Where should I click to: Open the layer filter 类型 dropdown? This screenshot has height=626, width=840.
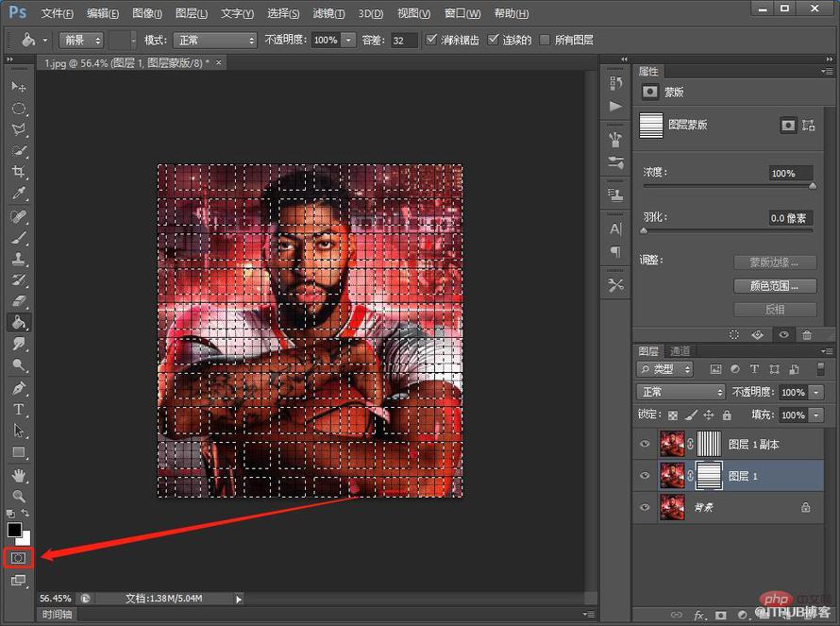[x=664, y=369]
